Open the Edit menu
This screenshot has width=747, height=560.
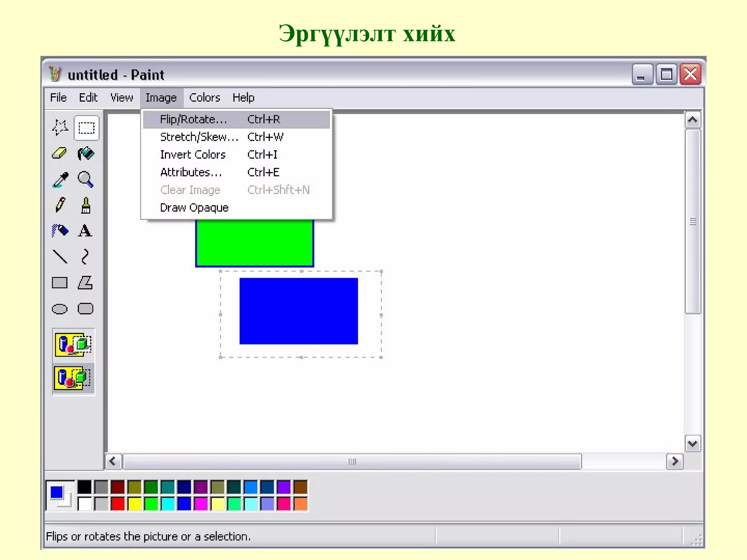pyautogui.click(x=88, y=98)
